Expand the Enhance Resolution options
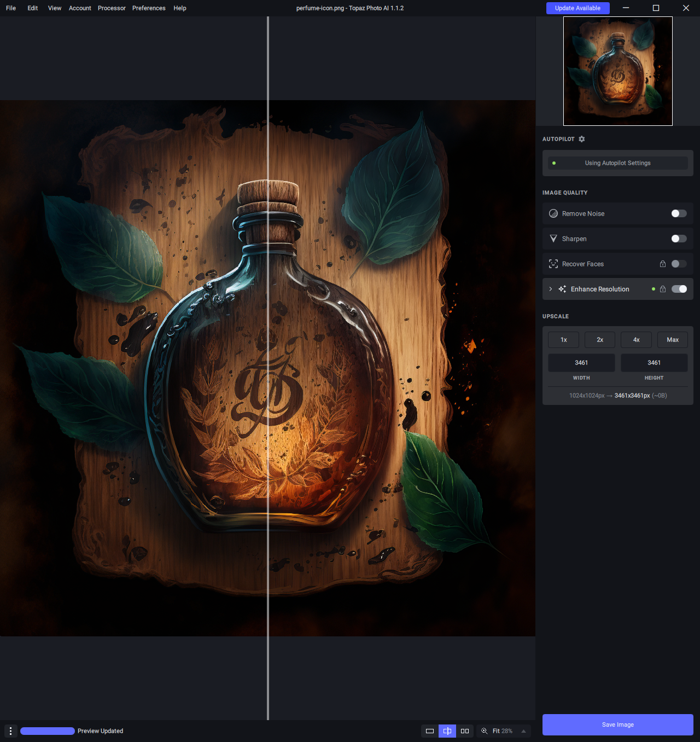Screen dimensions: 700x742 point(551,289)
